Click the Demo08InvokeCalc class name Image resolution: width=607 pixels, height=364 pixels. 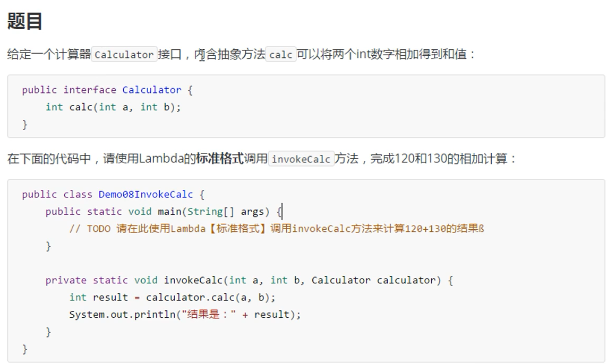(146, 194)
